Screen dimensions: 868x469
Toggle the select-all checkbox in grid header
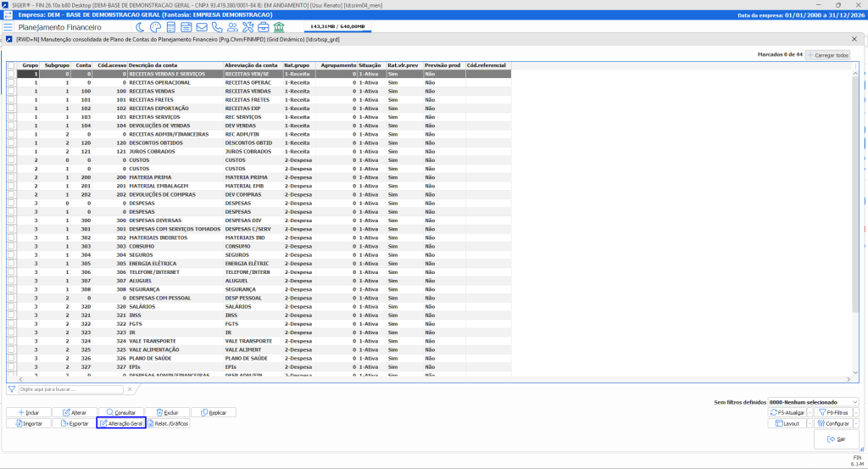point(11,65)
